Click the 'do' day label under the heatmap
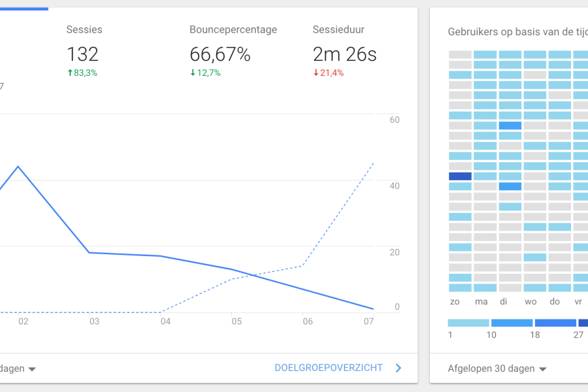Image resolution: width=588 pixels, height=392 pixels. tap(555, 302)
